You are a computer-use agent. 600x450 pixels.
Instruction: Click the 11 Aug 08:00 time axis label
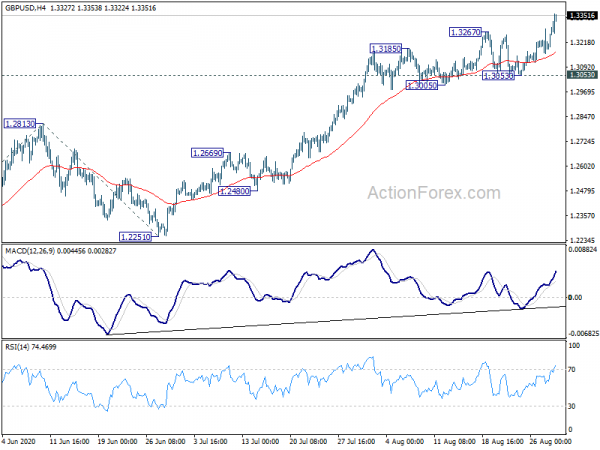click(x=455, y=442)
